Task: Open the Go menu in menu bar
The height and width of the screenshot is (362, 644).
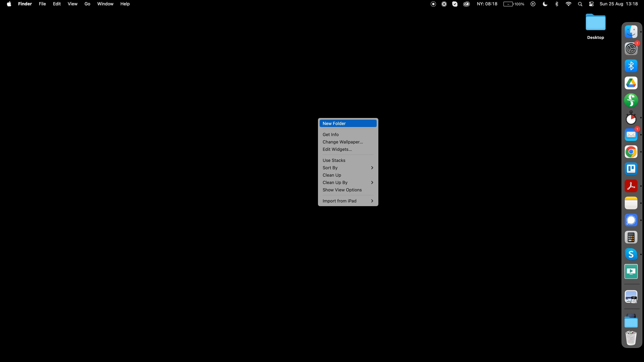Action: coord(87,4)
